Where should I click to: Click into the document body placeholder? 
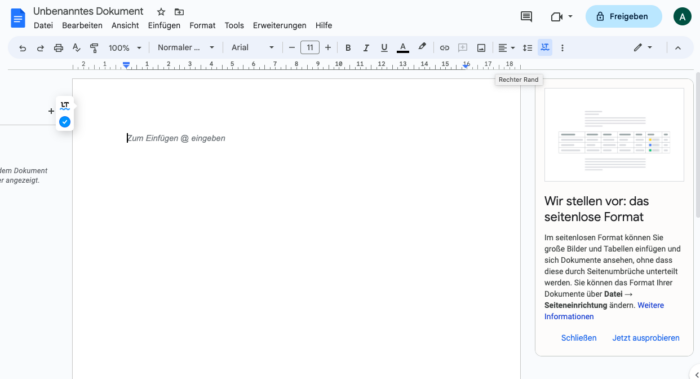(176, 138)
